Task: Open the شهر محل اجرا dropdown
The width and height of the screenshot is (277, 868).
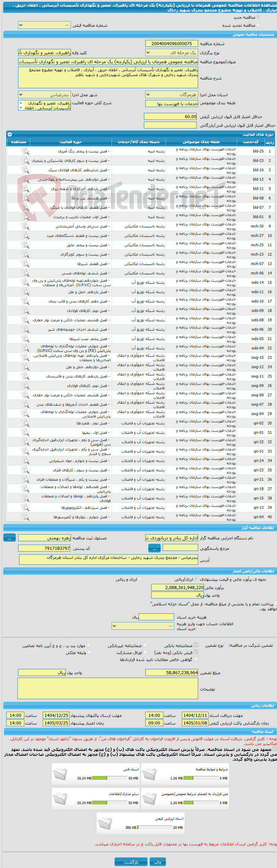Action: [x=44, y=94]
